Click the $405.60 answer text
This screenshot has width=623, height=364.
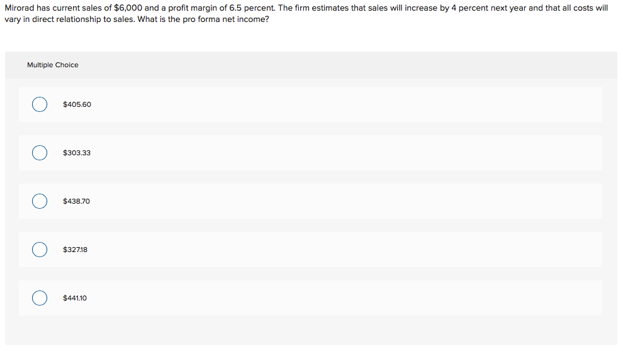point(77,104)
